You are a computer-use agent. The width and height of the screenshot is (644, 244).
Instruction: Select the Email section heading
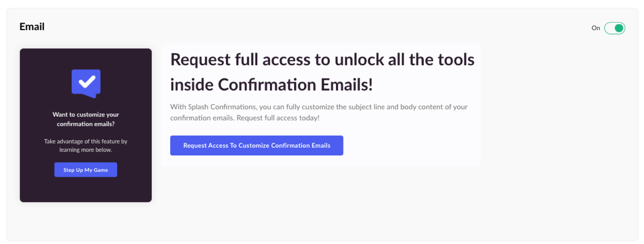click(32, 27)
